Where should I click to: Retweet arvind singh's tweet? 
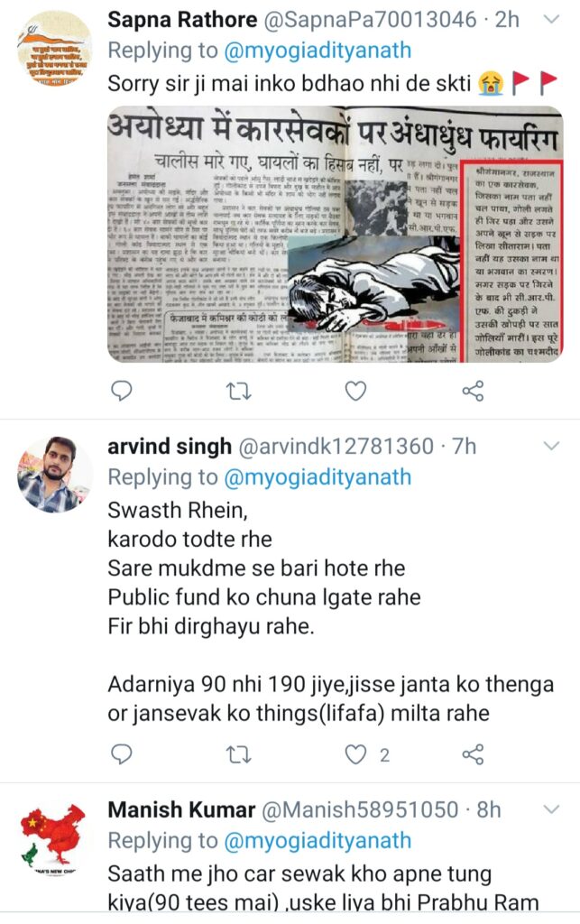239,755
